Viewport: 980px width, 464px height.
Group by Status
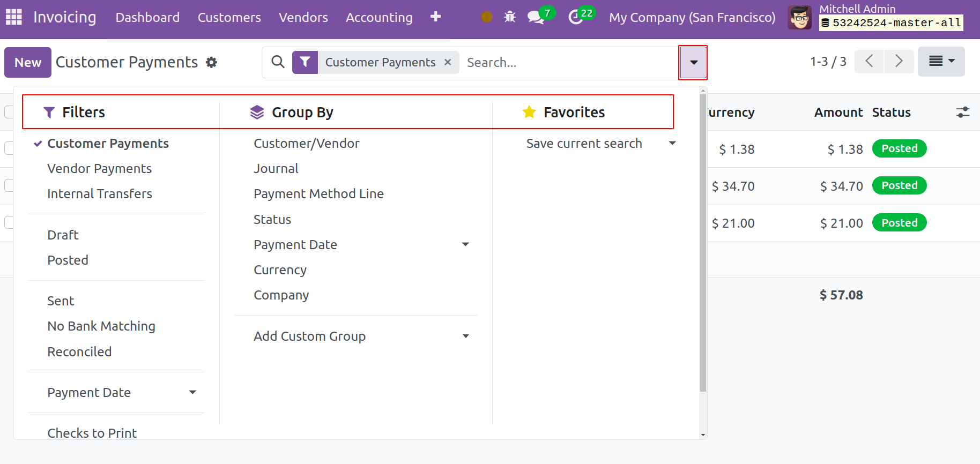coord(272,220)
